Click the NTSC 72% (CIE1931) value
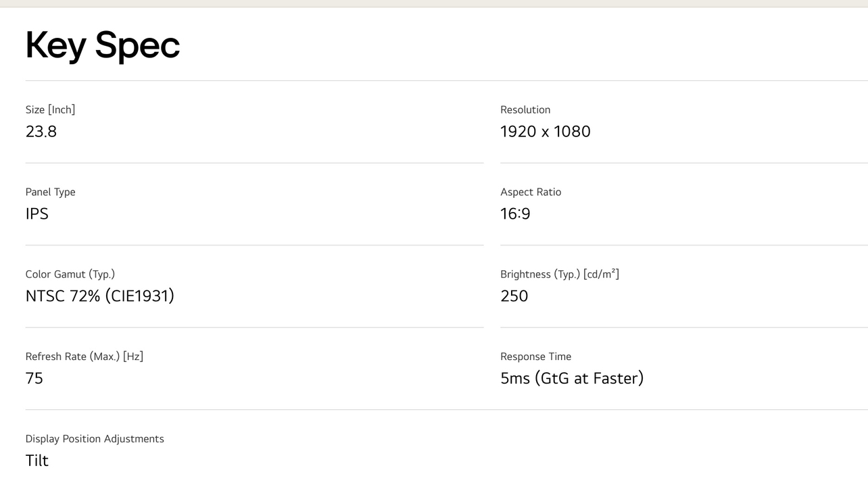The image size is (868, 489). point(100,296)
